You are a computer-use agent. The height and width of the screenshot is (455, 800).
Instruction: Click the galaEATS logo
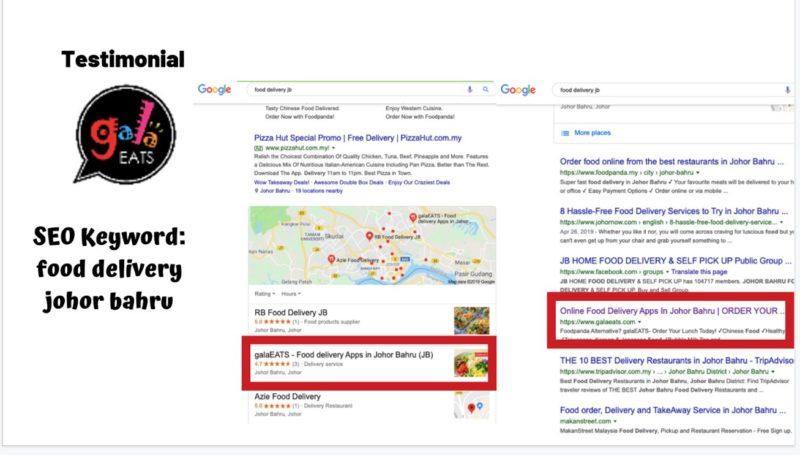click(x=126, y=134)
